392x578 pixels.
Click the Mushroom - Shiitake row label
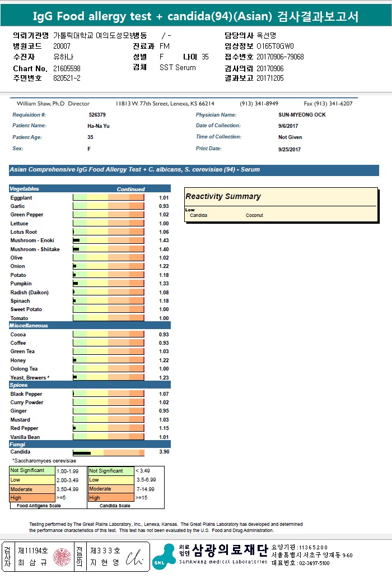(x=35, y=249)
